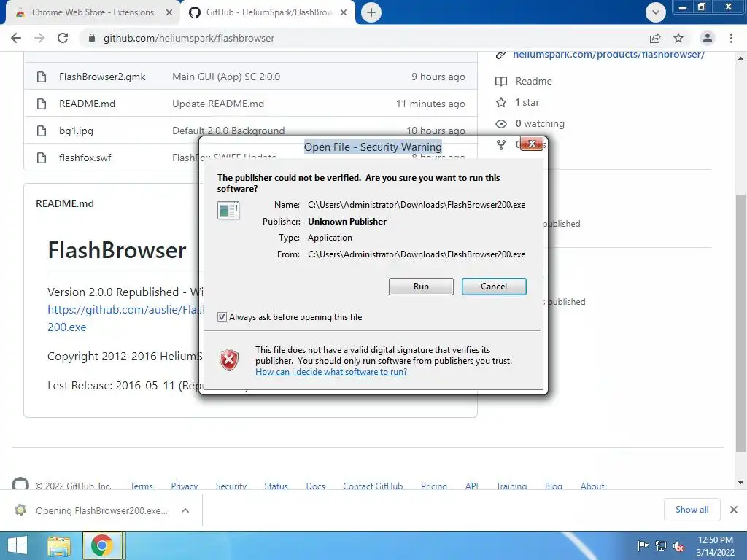Open Docs footer link
The image size is (747, 560).
(315, 486)
